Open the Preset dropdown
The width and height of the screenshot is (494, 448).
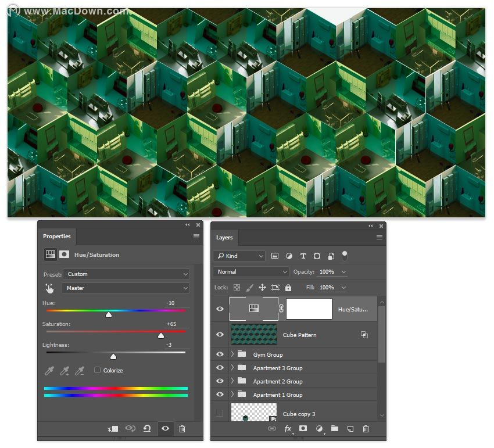coord(126,274)
